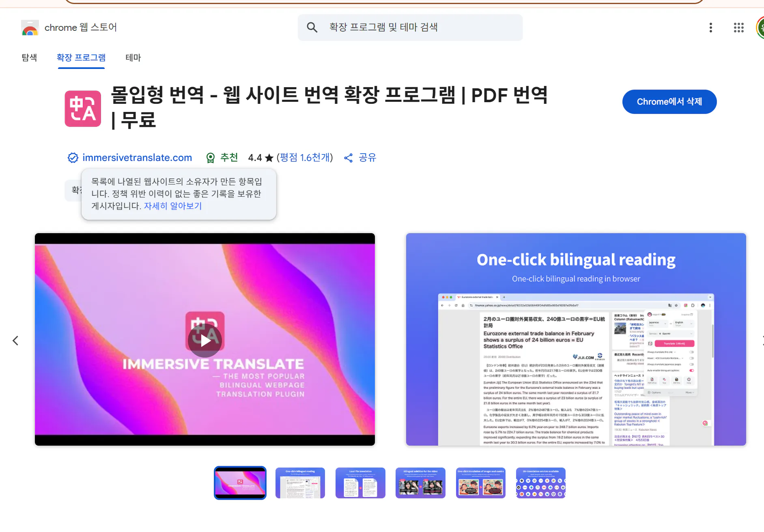Viewport: 764px width, 532px height.
Task: Open the 자세히 알아보기 link in tooltip
Action: [x=173, y=206]
